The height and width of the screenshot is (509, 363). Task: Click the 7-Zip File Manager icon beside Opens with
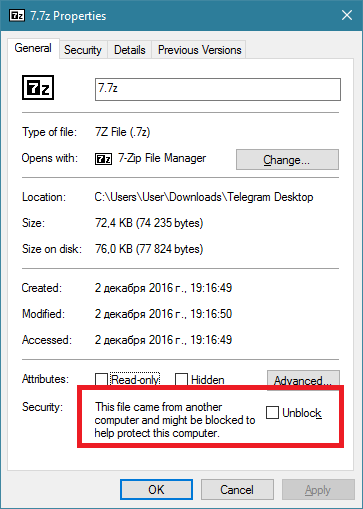tap(103, 159)
